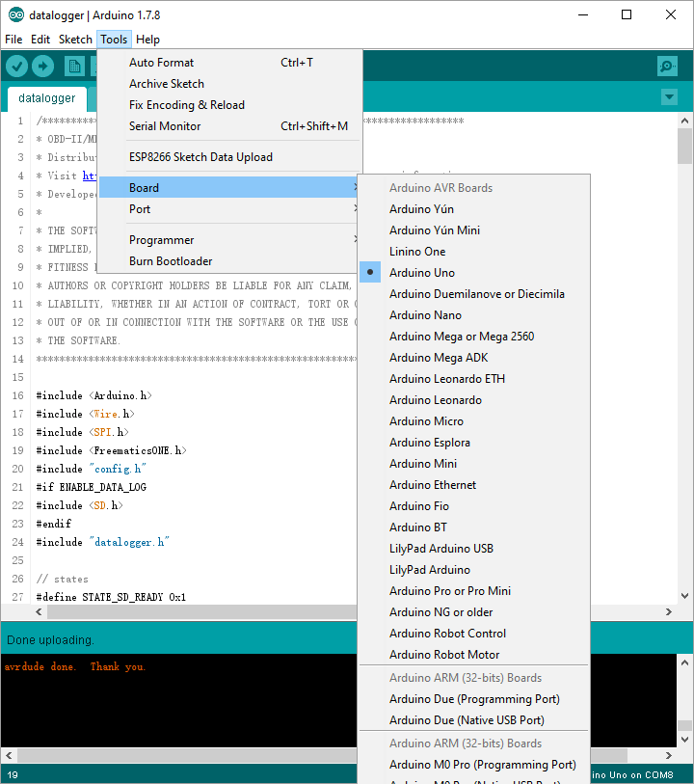Select Arduino Ethernet board
Image resolution: width=694 pixels, height=784 pixels.
(474, 485)
